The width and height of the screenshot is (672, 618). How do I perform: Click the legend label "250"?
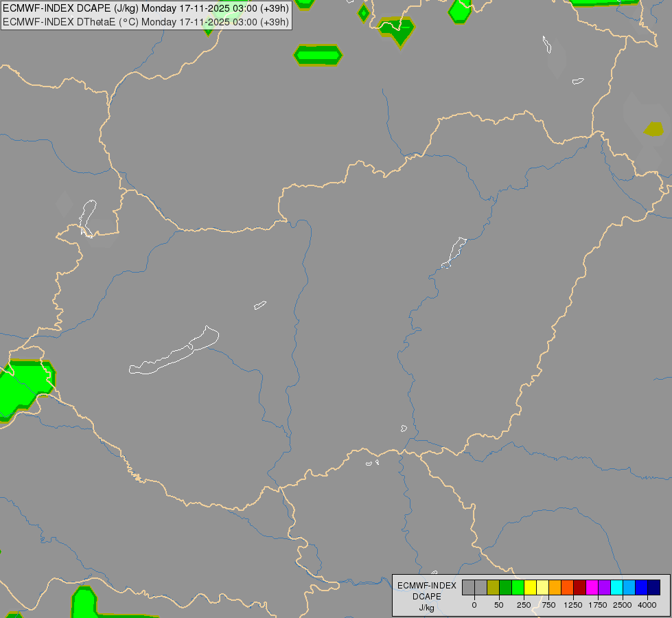click(524, 605)
